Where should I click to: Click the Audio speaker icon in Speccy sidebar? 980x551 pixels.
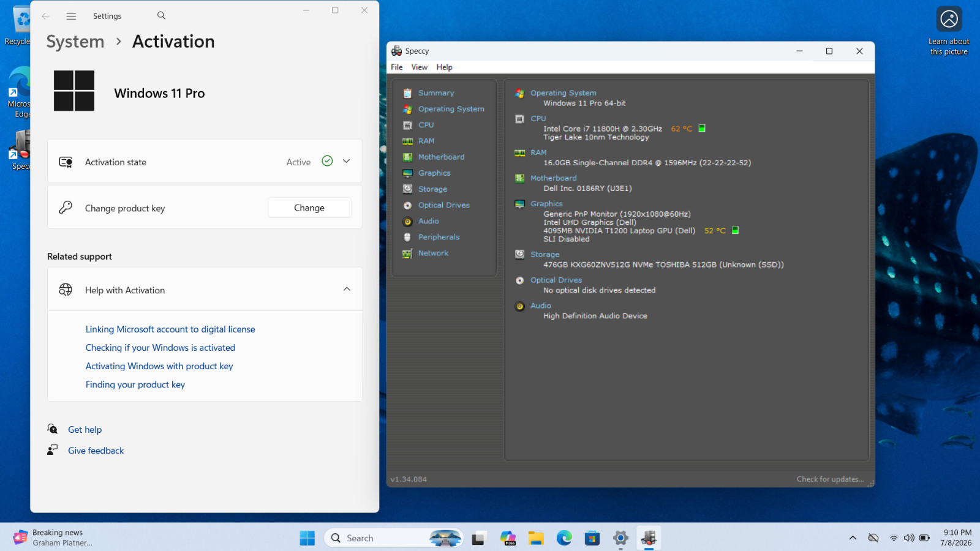407,221
